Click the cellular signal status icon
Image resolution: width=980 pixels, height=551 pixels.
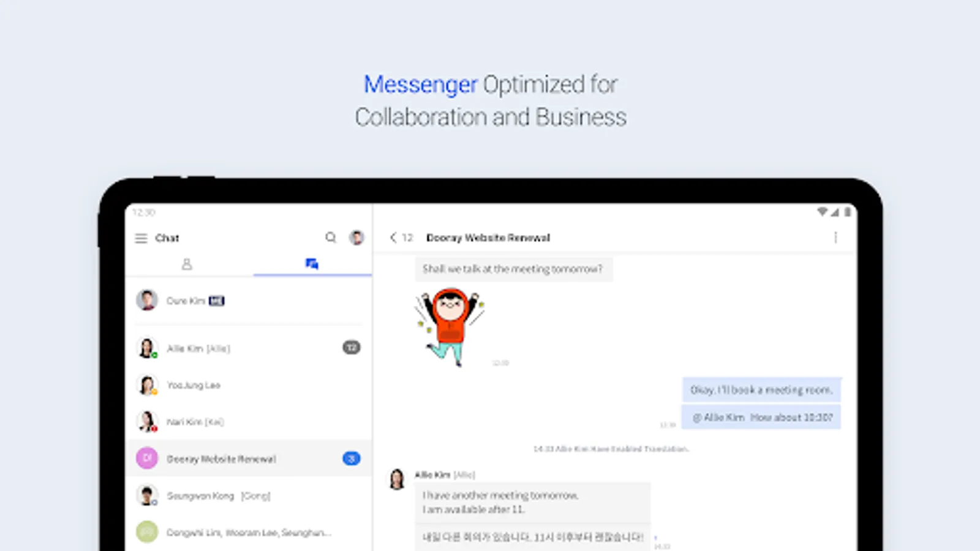835,212
